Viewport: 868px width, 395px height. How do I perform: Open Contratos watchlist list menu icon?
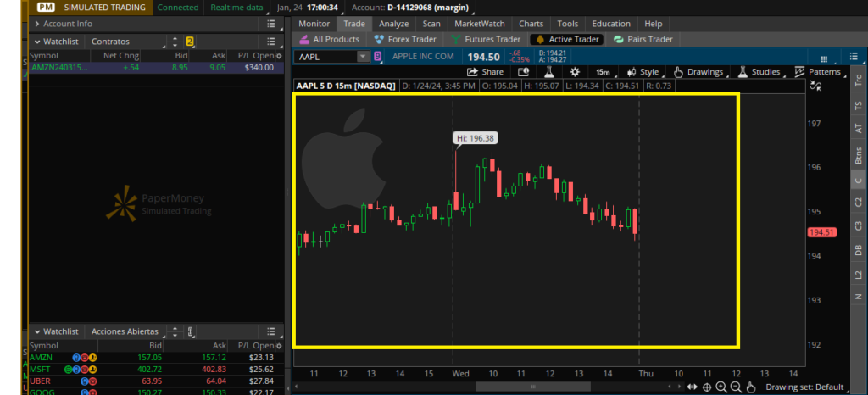[270, 42]
